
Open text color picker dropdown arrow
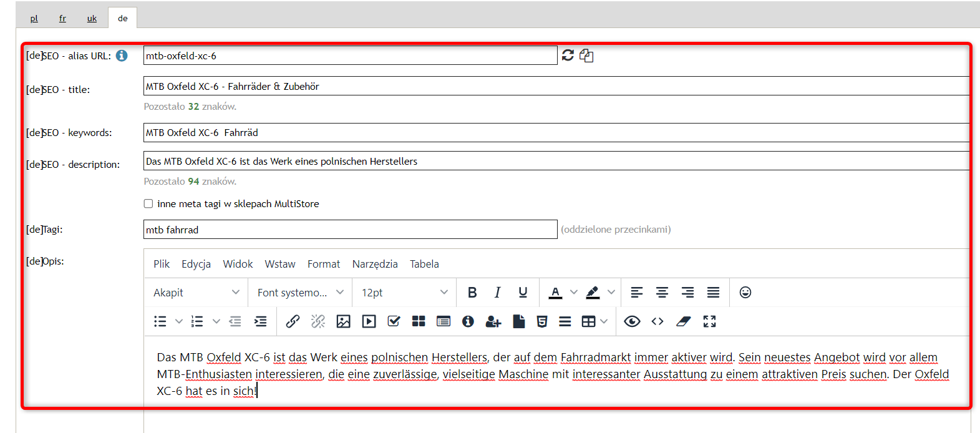click(x=574, y=293)
